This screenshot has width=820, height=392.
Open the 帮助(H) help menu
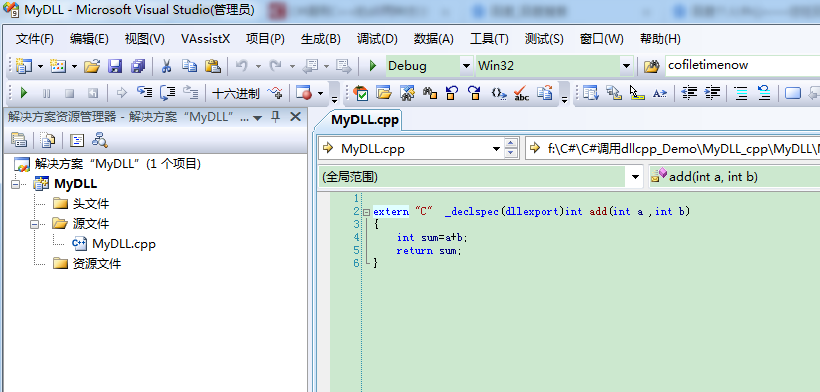coord(660,39)
